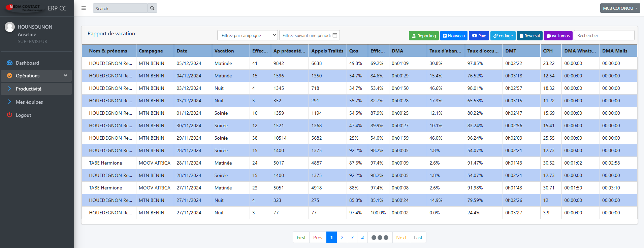
Task: Open the MCB COTONOU dropdown
Action: tap(620, 8)
